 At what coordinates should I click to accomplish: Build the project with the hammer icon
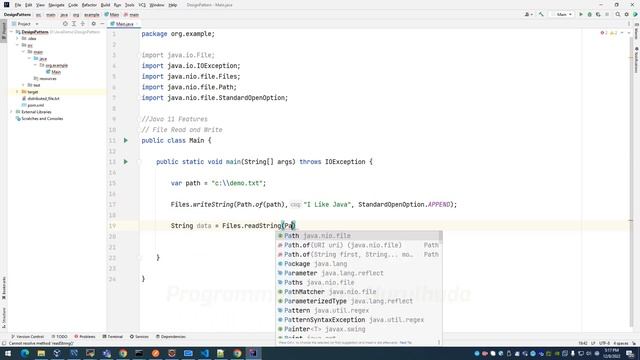(541, 14)
